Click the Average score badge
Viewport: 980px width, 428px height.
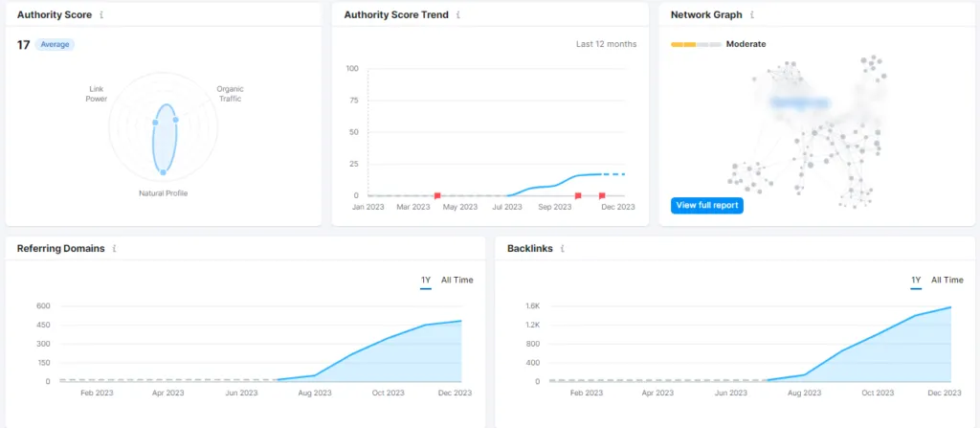click(x=55, y=44)
